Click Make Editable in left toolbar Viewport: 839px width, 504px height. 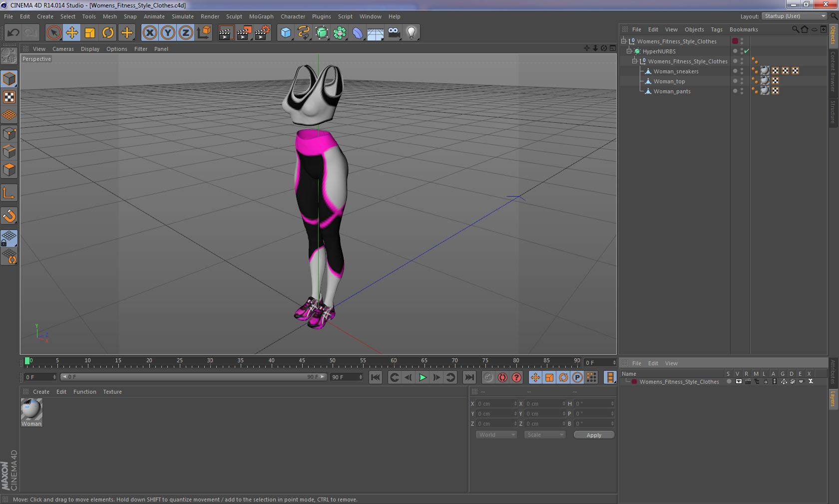[9, 55]
